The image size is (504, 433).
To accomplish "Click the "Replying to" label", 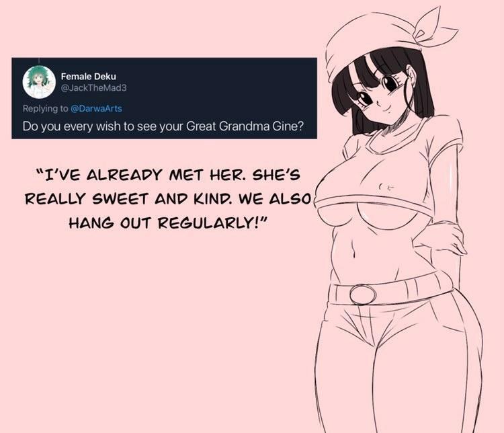I will 45,109.
